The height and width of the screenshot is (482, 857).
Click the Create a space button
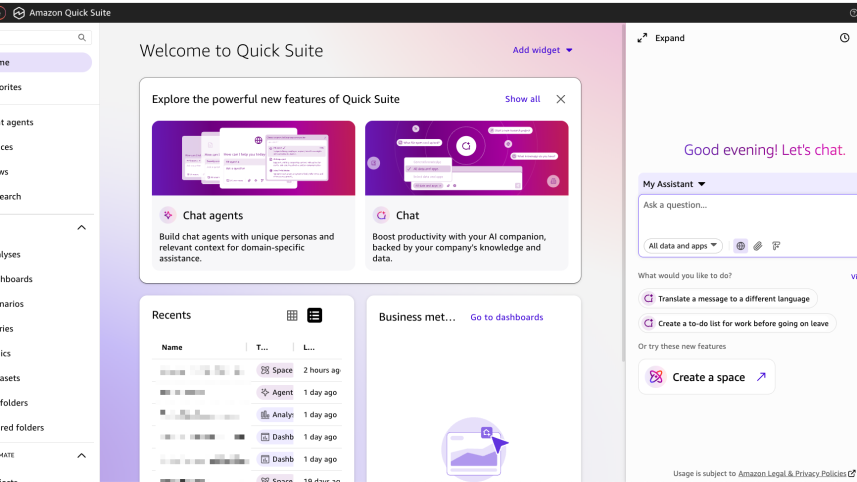[x=706, y=377]
